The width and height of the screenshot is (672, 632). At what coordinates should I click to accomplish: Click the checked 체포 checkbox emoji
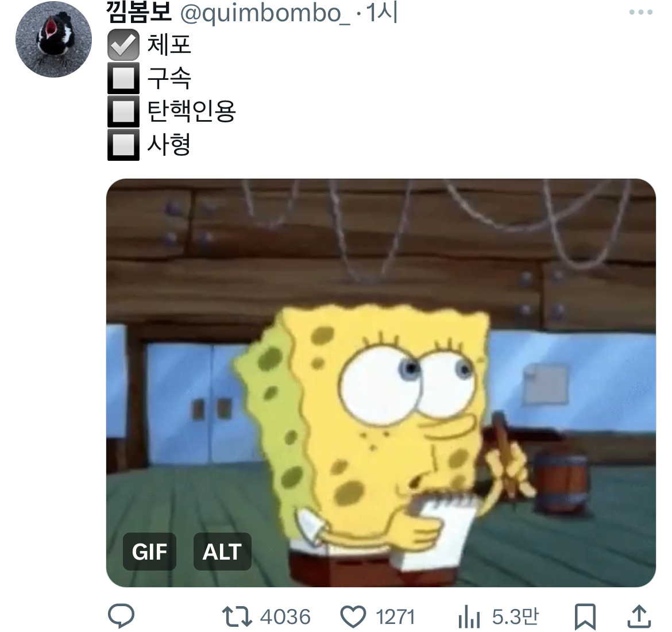[123, 45]
